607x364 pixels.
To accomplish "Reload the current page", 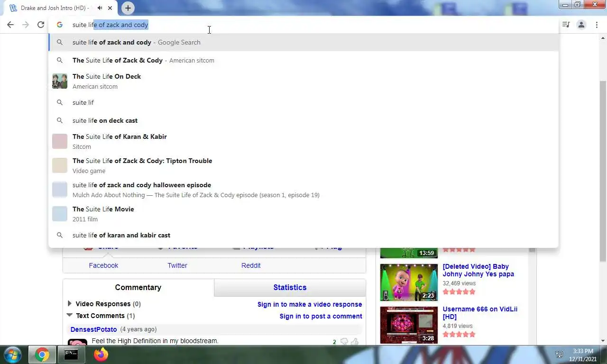I will tap(41, 25).
